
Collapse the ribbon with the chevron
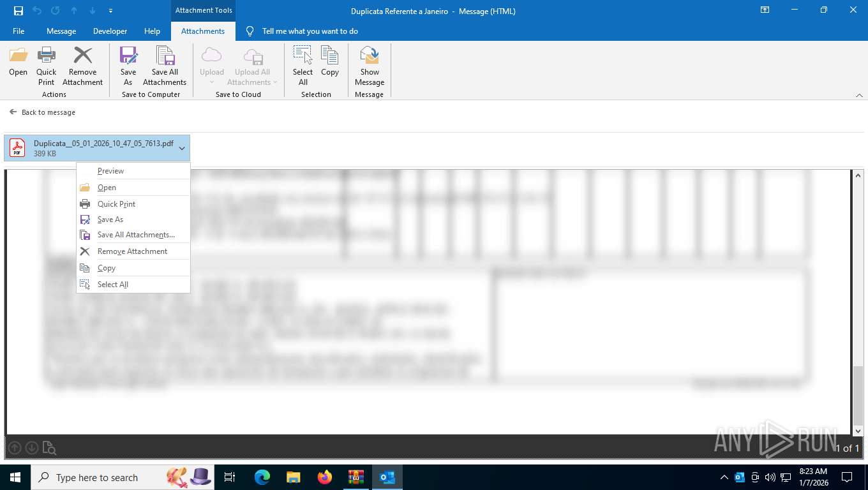858,95
